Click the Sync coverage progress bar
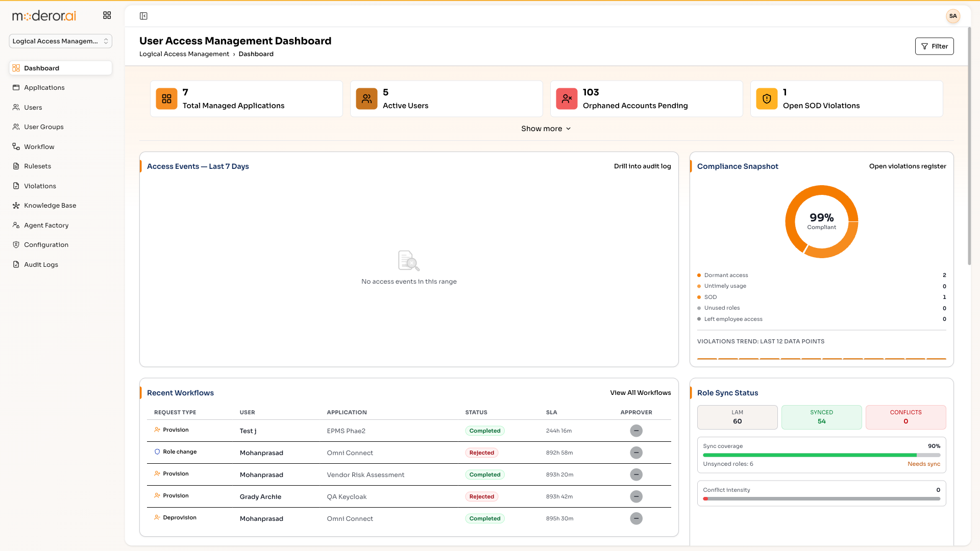This screenshot has height=551, width=980. [821, 455]
